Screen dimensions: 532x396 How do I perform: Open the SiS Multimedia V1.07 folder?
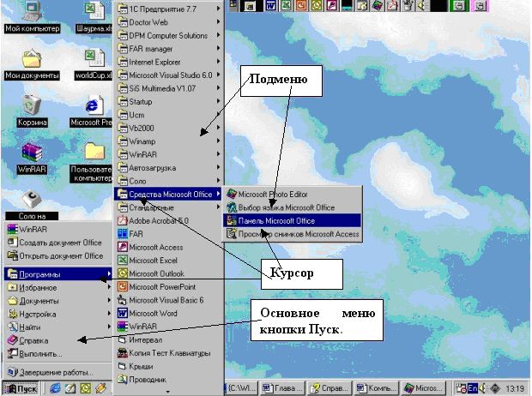(168, 88)
